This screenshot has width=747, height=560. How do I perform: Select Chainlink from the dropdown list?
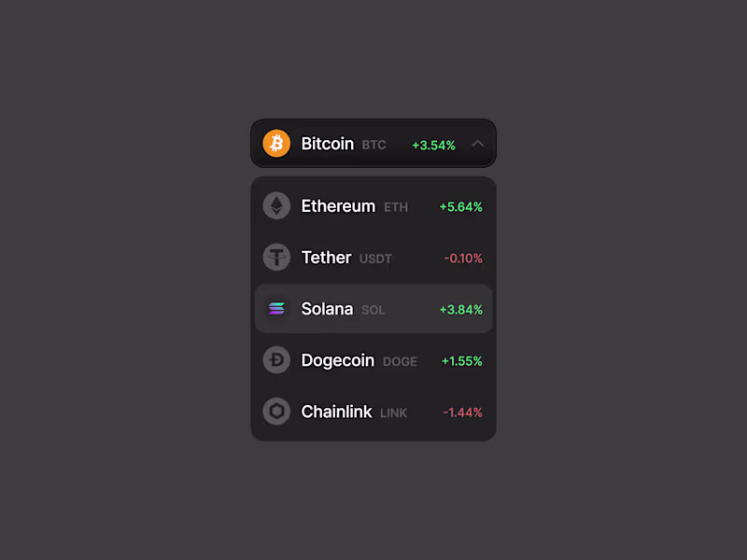tap(337, 412)
